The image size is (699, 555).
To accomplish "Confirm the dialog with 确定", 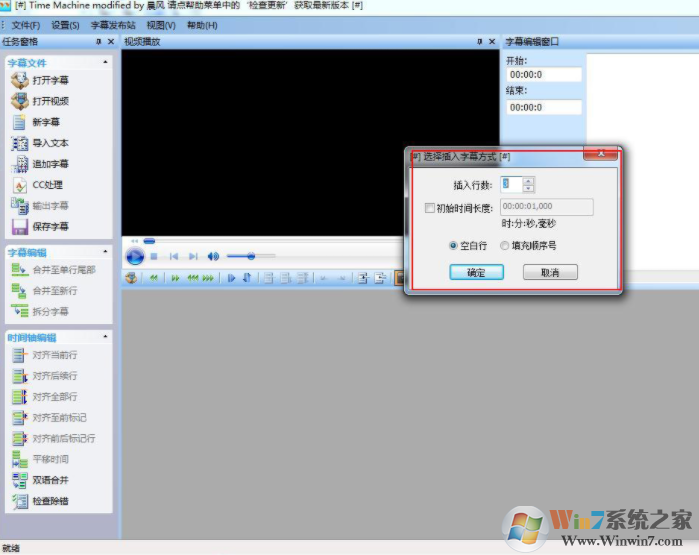I will [477, 272].
